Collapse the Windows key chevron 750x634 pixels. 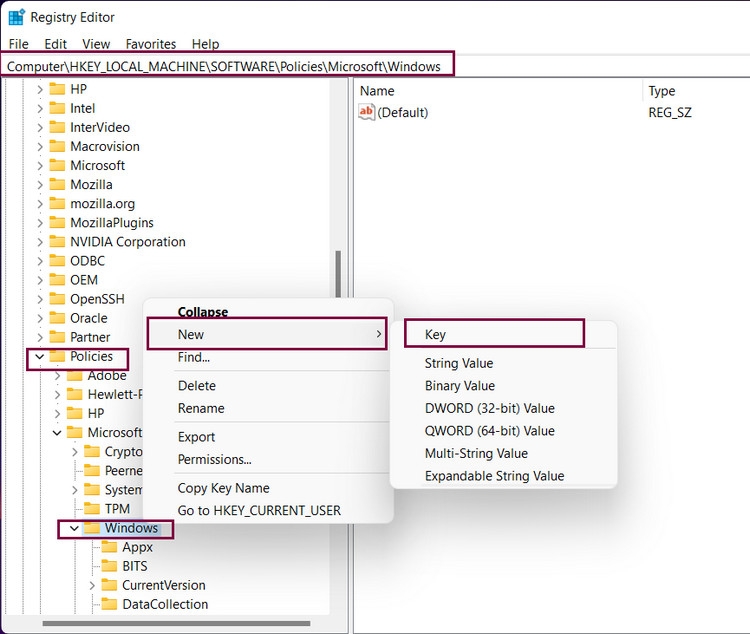pyautogui.click(x=74, y=528)
